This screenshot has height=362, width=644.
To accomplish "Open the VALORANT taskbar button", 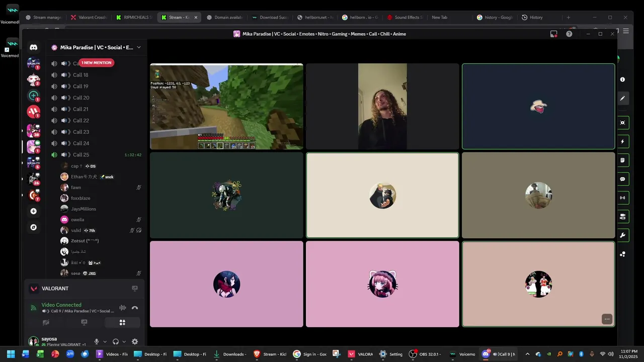I will click(360, 354).
